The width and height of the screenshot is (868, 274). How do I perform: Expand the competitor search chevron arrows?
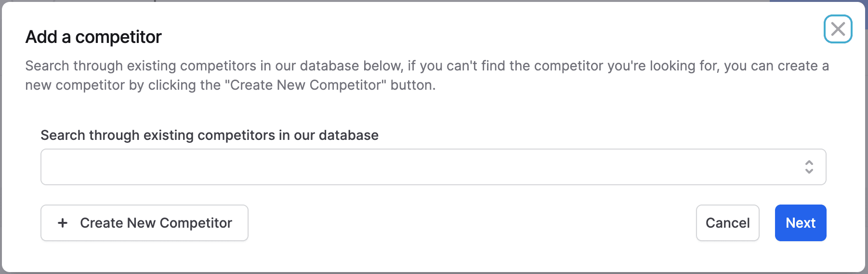pos(809,167)
